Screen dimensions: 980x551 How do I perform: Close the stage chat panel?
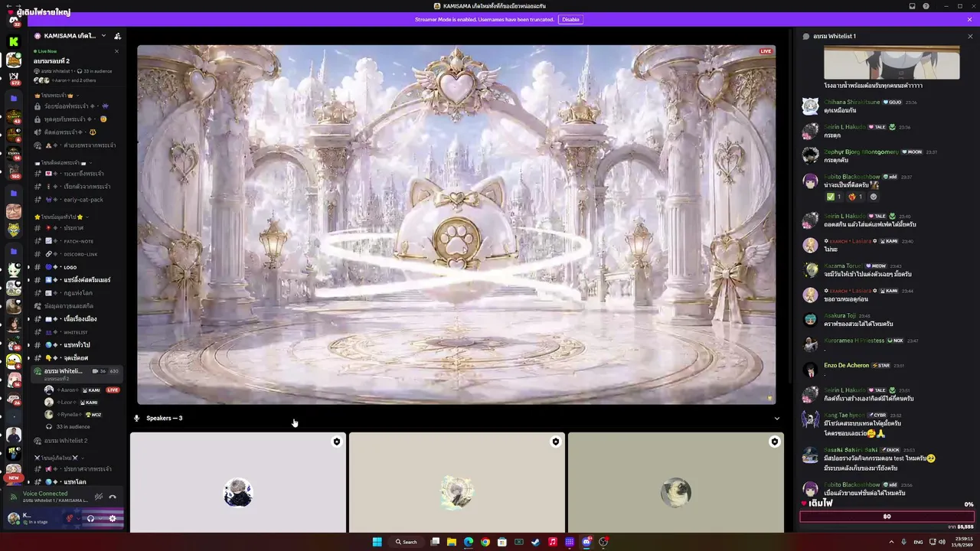click(970, 36)
